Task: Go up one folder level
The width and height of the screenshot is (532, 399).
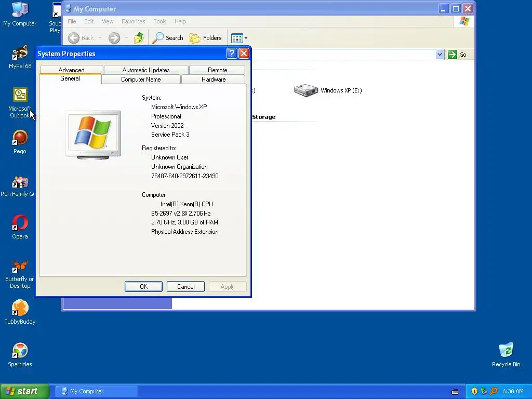Action: [139, 38]
